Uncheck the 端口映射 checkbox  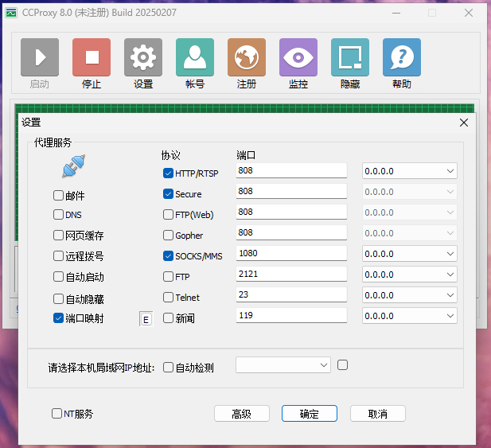point(58,318)
